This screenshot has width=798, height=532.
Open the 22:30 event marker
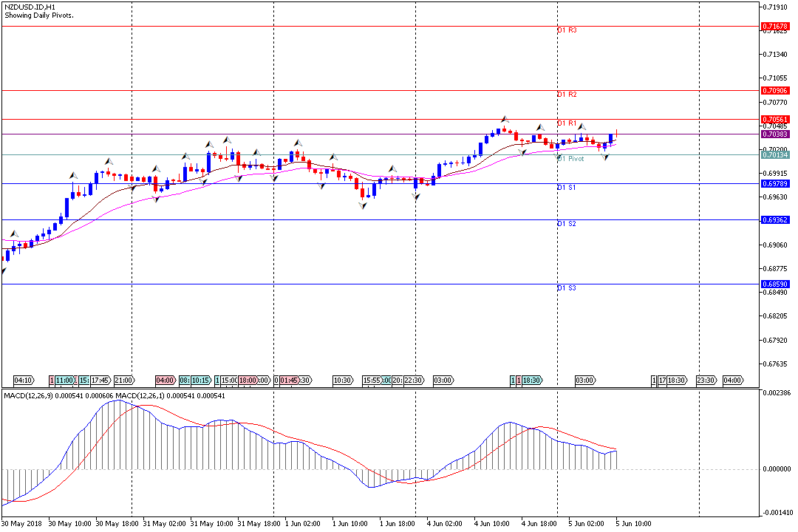pyautogui.click(x=415, y=381)
